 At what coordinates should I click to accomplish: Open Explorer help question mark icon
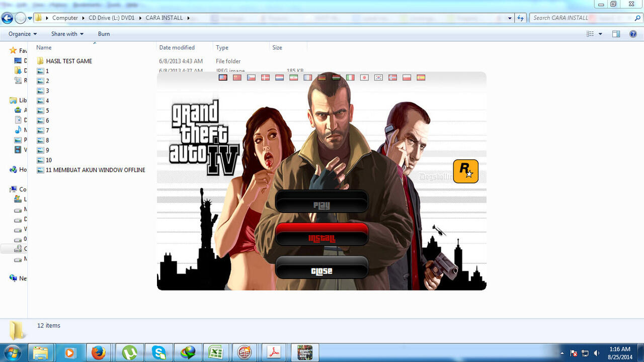633,34
